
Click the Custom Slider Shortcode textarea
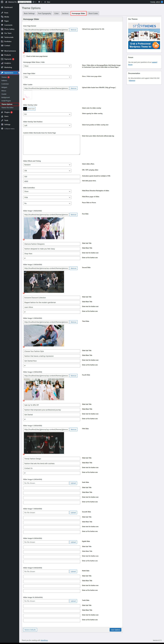[x=52, y=145]
